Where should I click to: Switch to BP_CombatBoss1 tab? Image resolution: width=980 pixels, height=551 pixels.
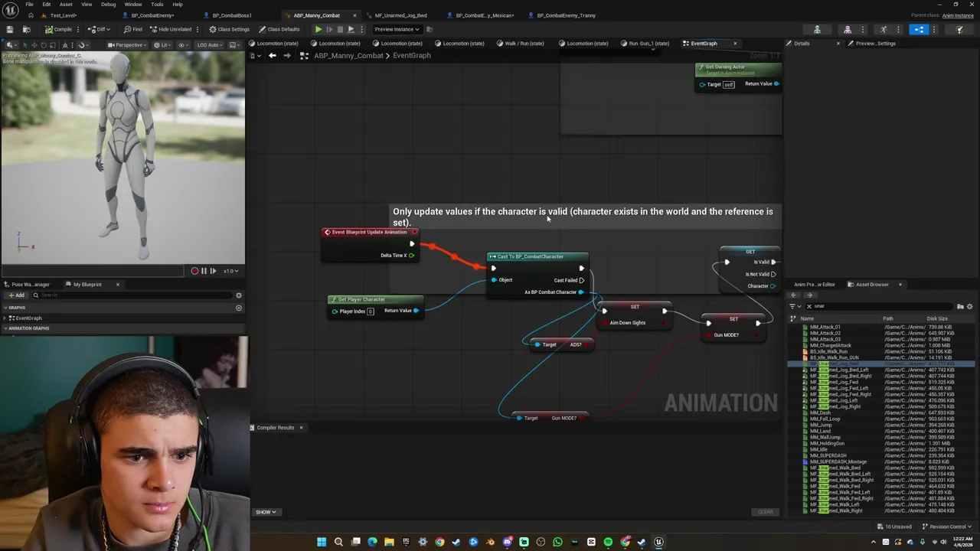point(231,15)
